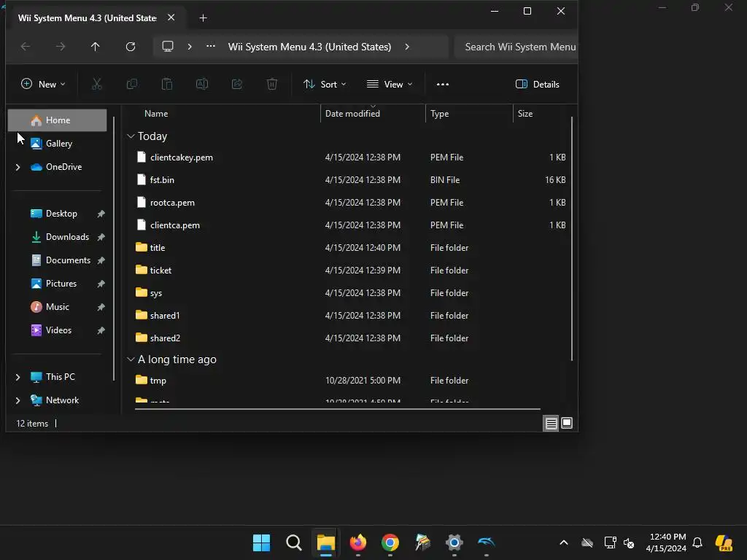This screenshot has width=747, height=560.
Task: Open the Dolphin emulator taskbar icon
Action: (487, 542)
